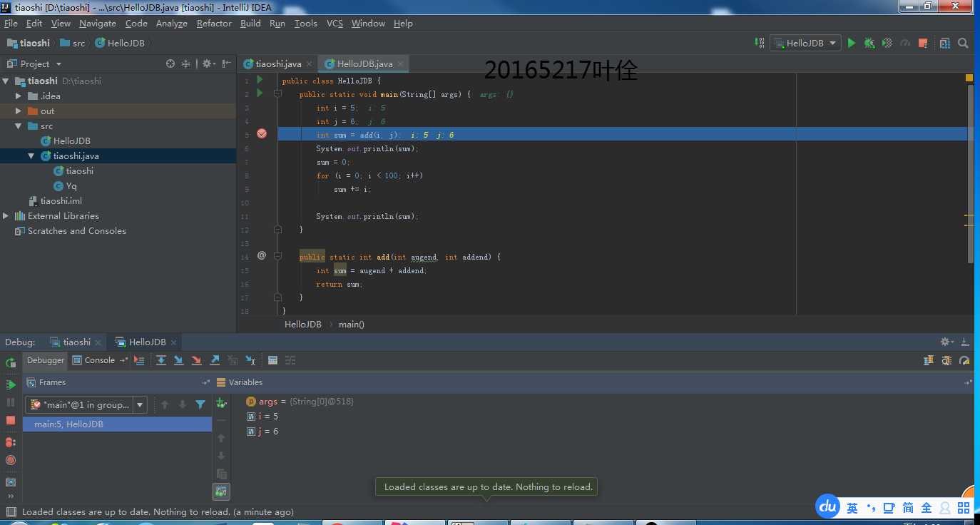The height and width of the screenshot is (525, 980).
Task: Open View Breakpoints in debug sidebar
Action: [11, 442]
